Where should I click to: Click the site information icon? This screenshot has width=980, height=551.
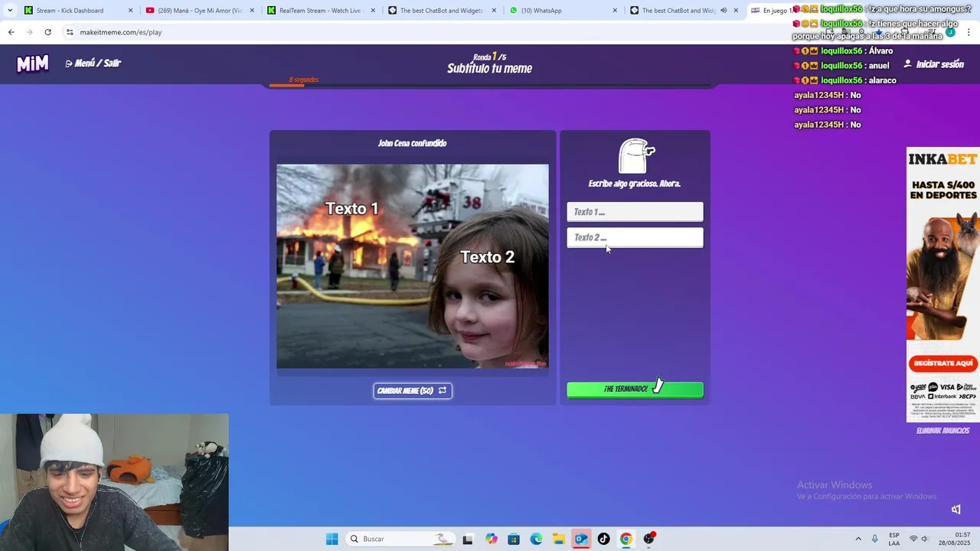[x=70, y=32]
